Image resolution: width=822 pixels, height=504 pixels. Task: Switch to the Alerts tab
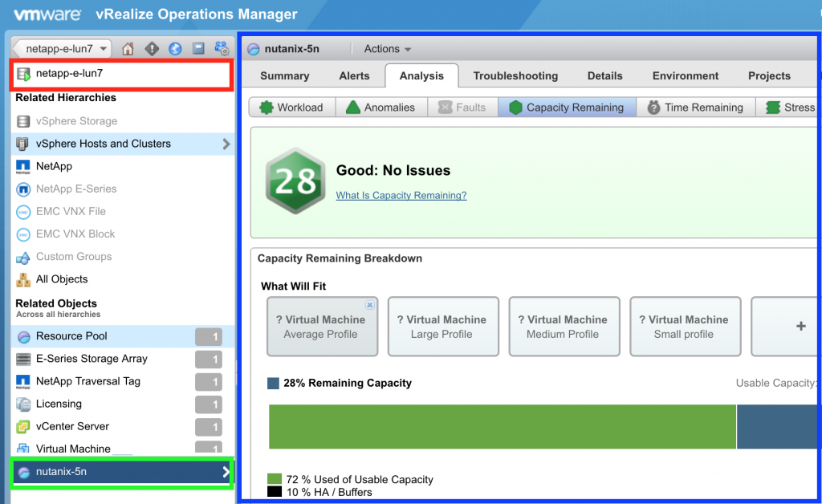click(354, 76)
